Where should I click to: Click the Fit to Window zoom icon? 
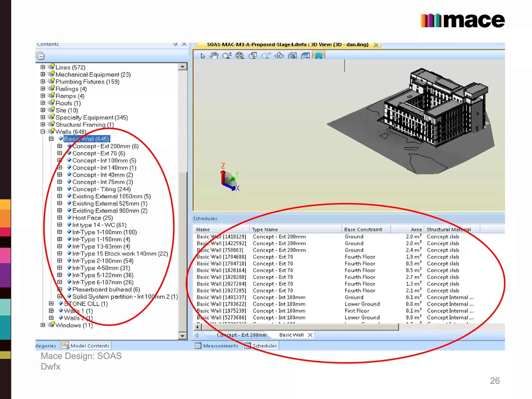coord(240,56)
